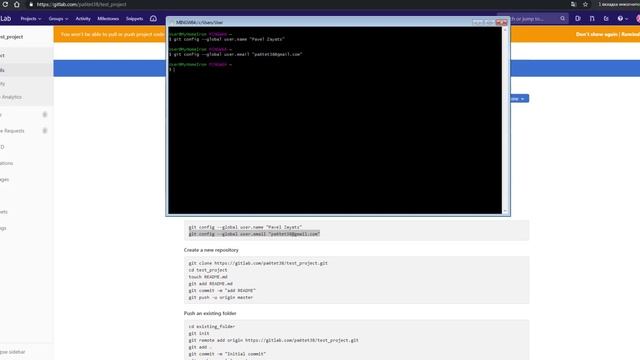View site info via the lock icon
The image size is (640, 360).
pyautogui.click(x=31, y=4)
